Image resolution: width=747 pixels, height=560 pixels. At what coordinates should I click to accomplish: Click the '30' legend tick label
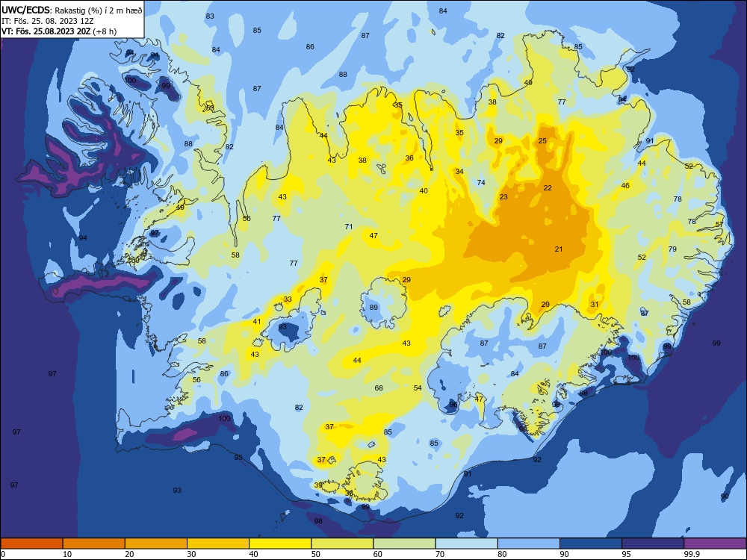[x=191, y=554]
